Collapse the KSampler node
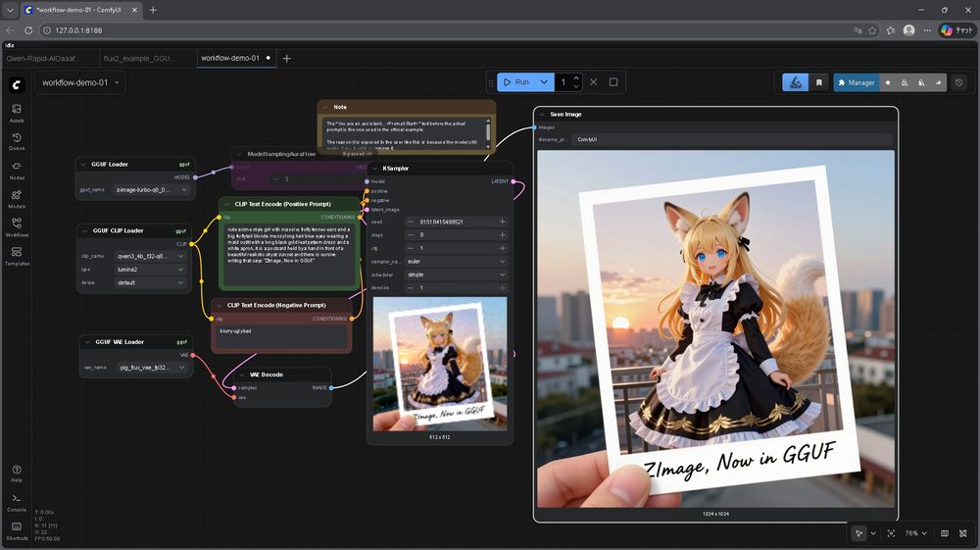This screenshot has height=550, width=980. tap(374, 168)
